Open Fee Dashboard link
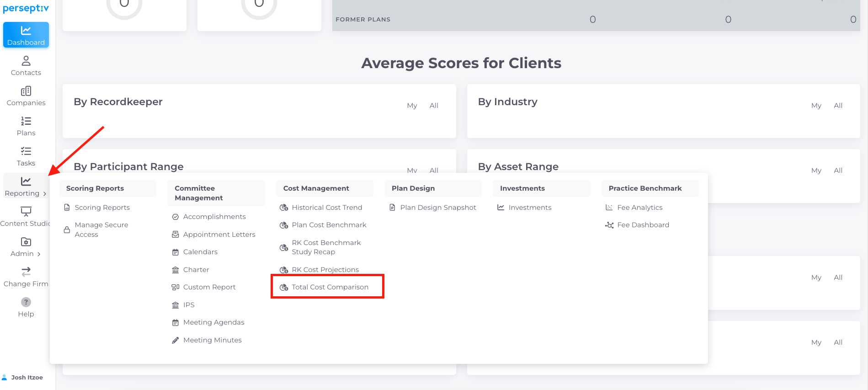Screen dimensions: 868x390 pyautogui.click(x=643, y=225)
